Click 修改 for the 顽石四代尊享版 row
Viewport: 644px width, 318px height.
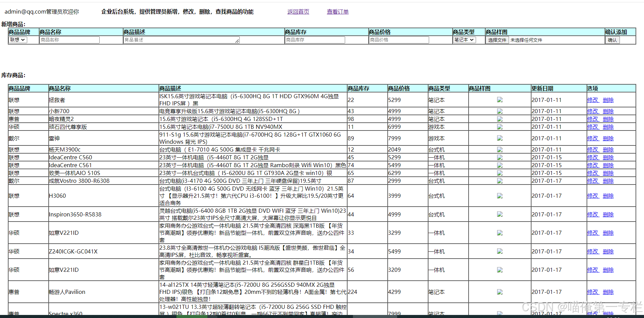(x=593, y=127)
